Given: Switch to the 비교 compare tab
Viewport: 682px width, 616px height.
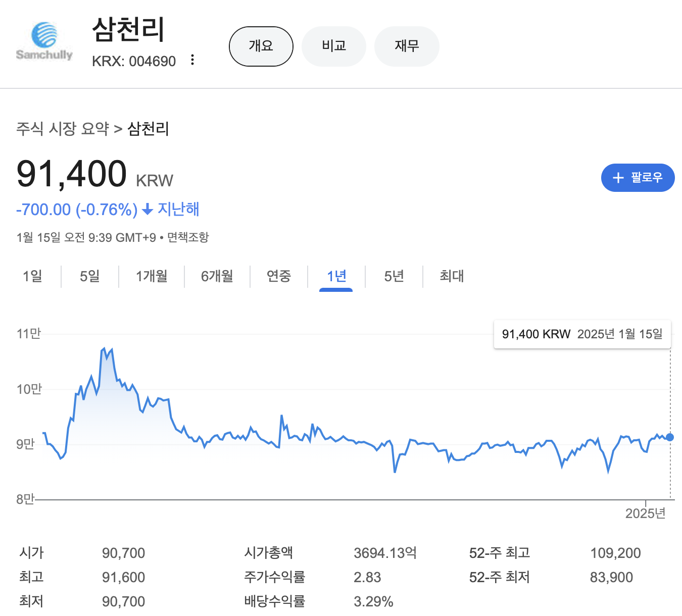Looking at the screenshot, I should (x=334, y=46).
